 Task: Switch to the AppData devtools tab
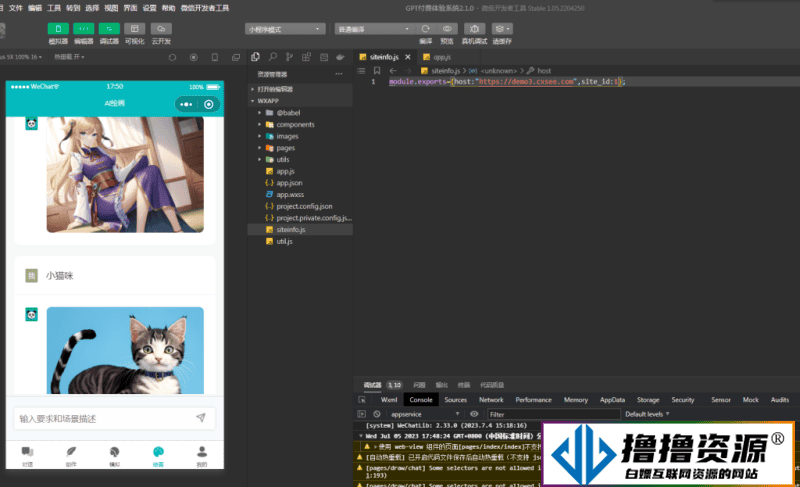coord(612,400)
